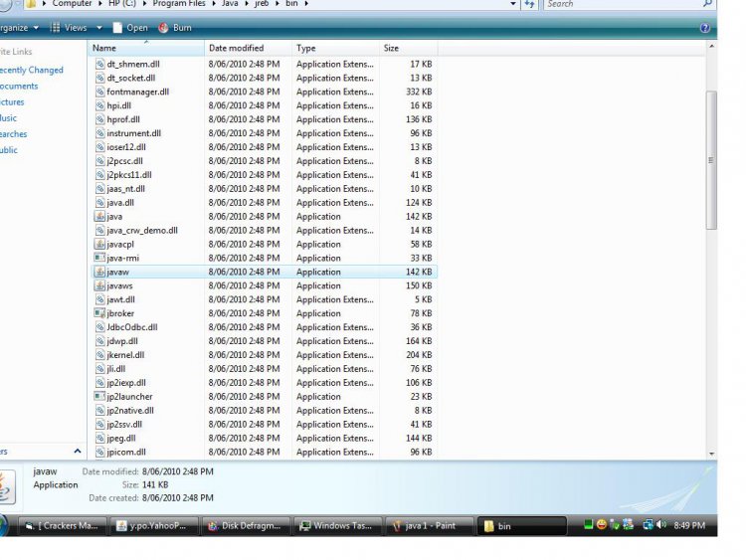Click the dt_shmem.dll file icon
Screen dimensions: 746x560
pyautogui.click(x=99, y=64)
